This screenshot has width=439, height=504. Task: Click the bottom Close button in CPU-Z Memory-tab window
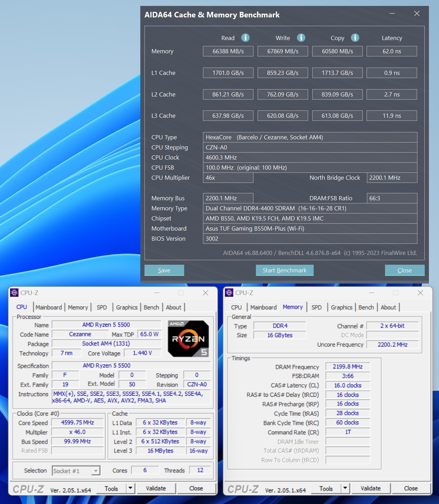tap(411, 488)
